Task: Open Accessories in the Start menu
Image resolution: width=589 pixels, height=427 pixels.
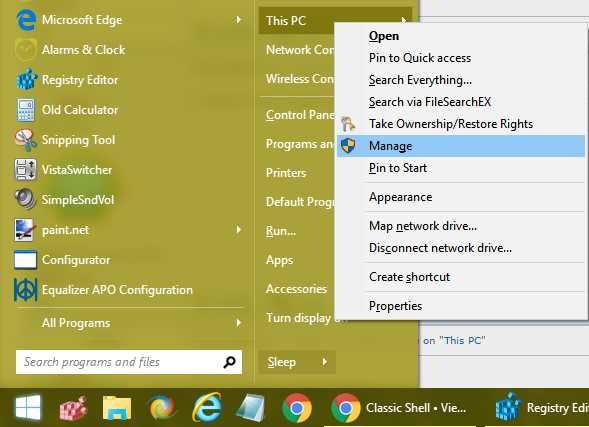Action: coord(296,289)
